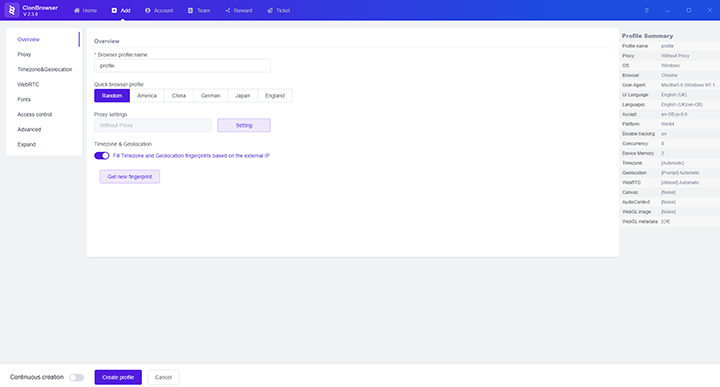The width and height of the screenshot is (720, 387).
Task: Click the Timezone row value [Automatic]
Action: point(672,163)
